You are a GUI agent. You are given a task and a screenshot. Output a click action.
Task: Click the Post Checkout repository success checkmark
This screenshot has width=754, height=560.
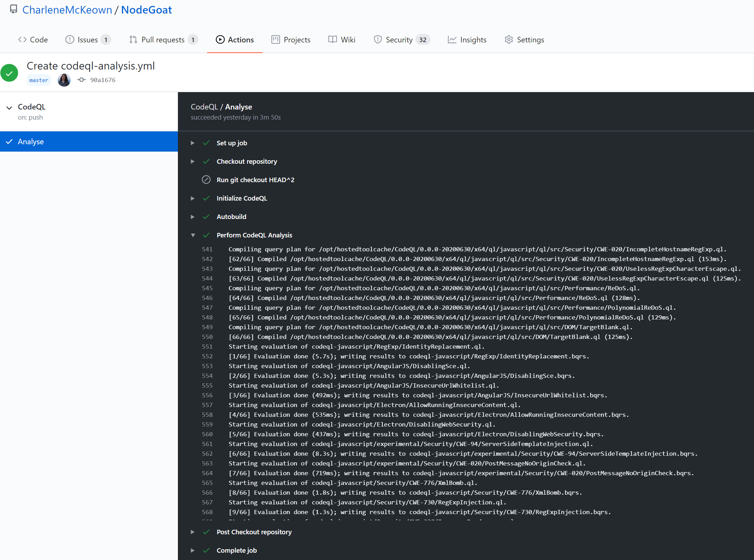click(x=206, y=532)
